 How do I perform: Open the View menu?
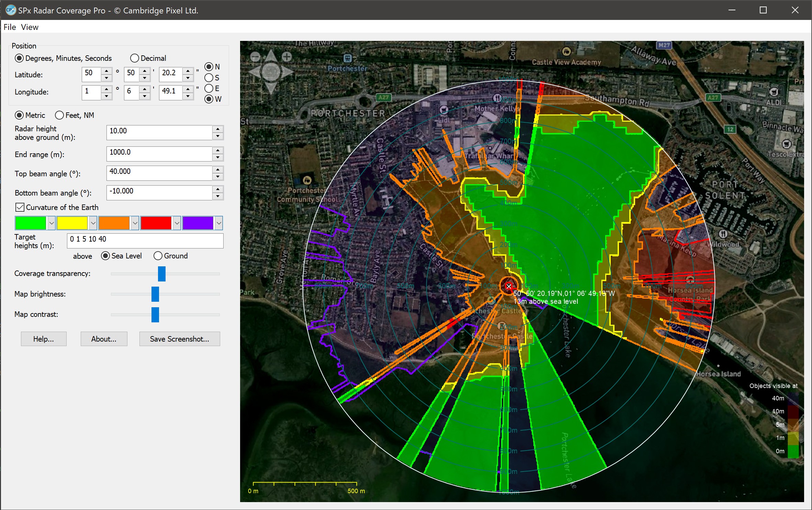click(x=30, y=27)
